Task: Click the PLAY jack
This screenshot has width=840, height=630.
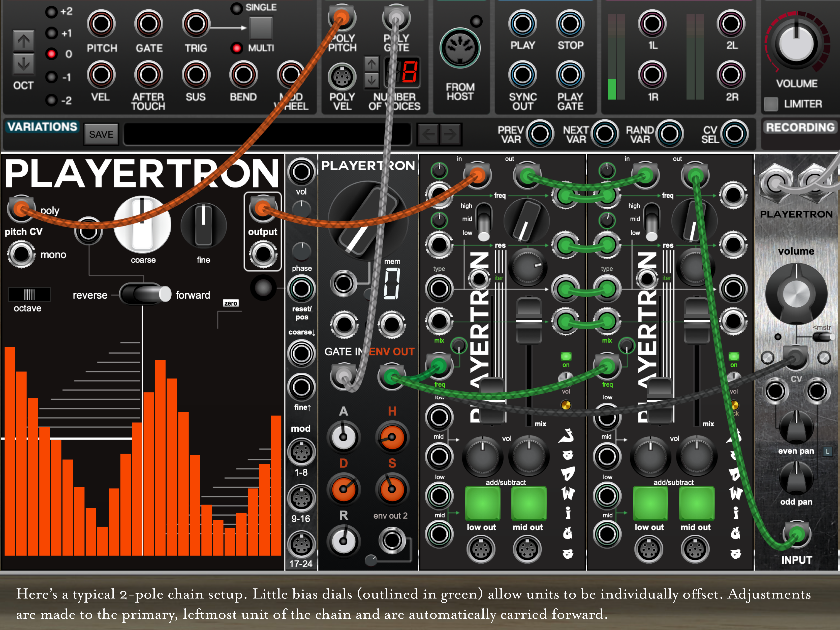Action: (522, 24)
